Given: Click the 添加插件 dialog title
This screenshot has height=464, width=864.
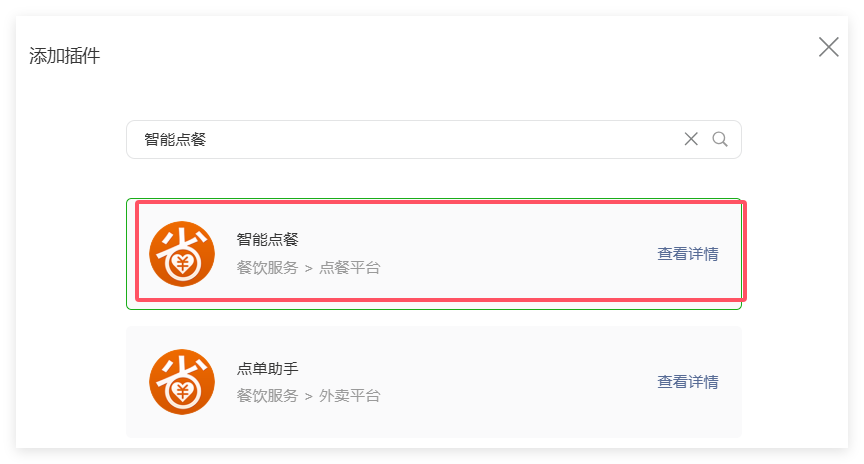Looking at the screenshot, I should click(x=64, y=56).
